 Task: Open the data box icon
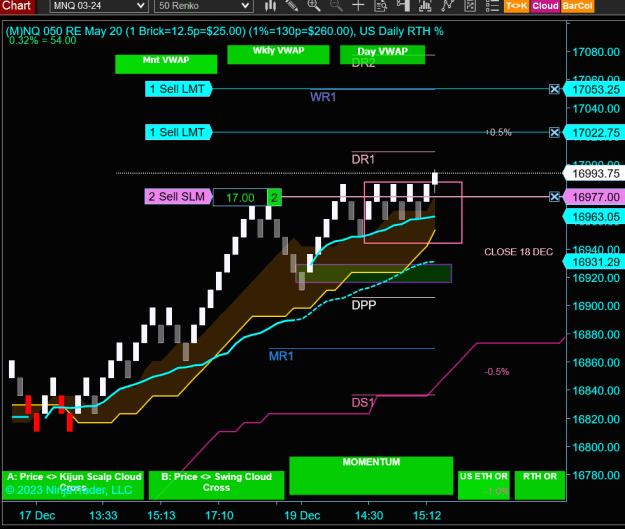381,6
